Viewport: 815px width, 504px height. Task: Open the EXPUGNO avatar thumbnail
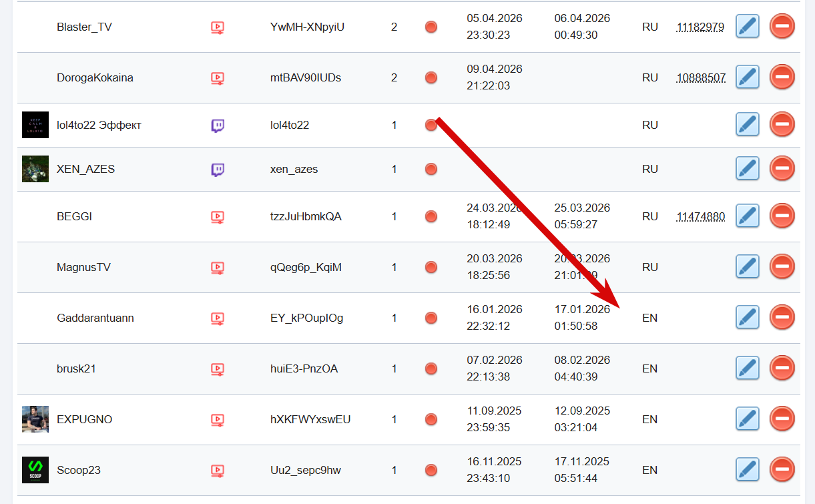point(35,419)
